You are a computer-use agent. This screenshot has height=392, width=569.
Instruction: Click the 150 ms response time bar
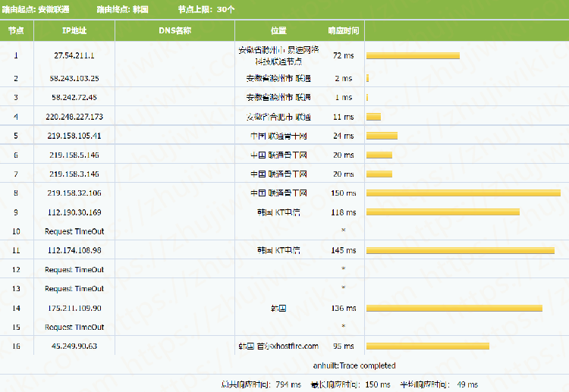click(x=463, y=193)
